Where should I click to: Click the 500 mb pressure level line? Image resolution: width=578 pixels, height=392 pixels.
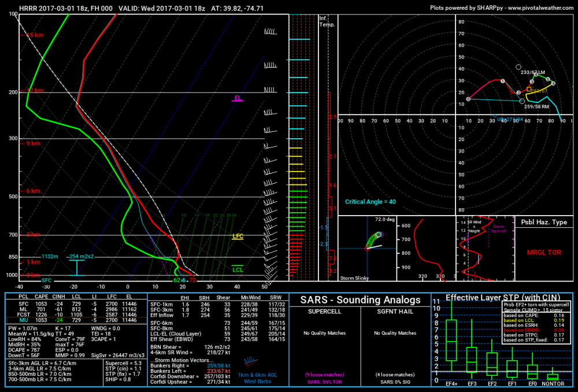142,197
